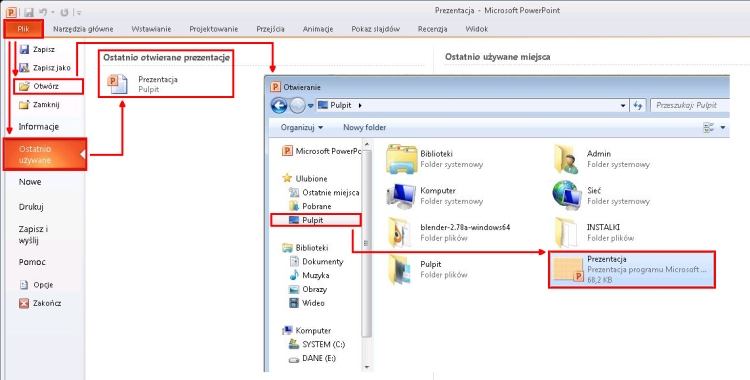Click the Pulpit address bar path
Image resolution: width=750 pixels, height=380 pixels.
tap(340, 105)
